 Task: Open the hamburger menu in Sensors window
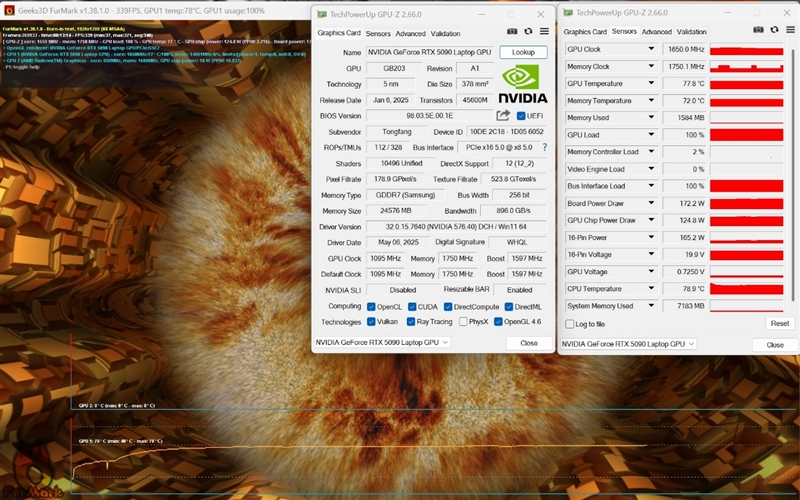(x=790, y=31)
